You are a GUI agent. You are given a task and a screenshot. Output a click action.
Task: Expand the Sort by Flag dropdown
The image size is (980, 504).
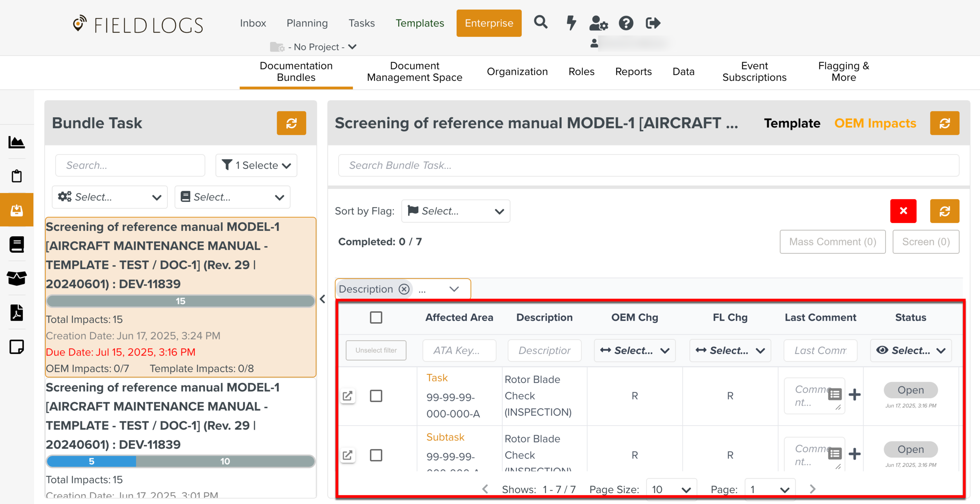coord(456,211)
